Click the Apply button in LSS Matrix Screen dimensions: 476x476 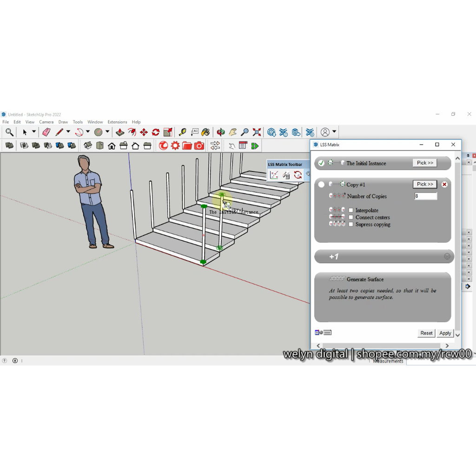pos(445,333)
